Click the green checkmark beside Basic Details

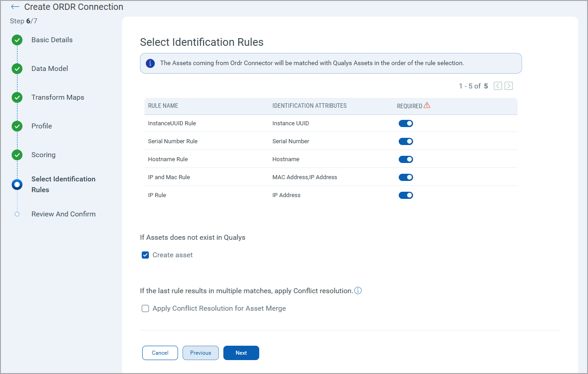click(x=17, y=40)
